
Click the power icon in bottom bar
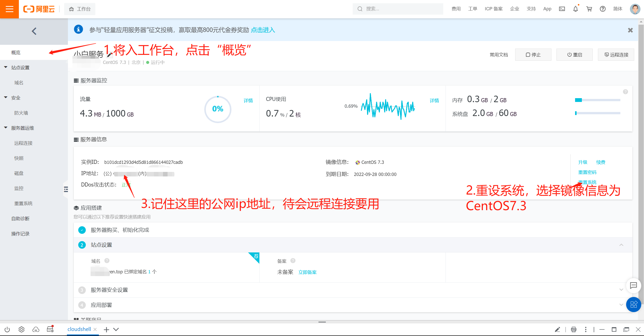tap(7, 329)
